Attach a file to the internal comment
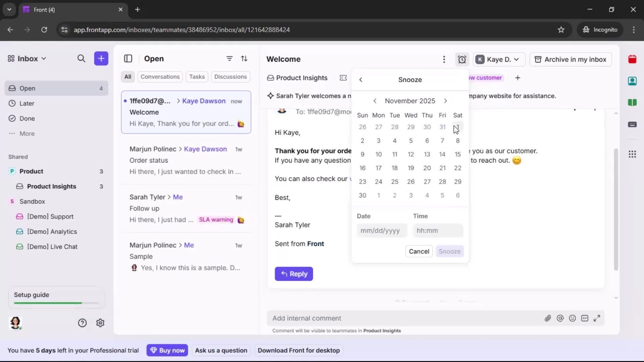This screenshot has height=362, width=644. [x=548, y=318]
